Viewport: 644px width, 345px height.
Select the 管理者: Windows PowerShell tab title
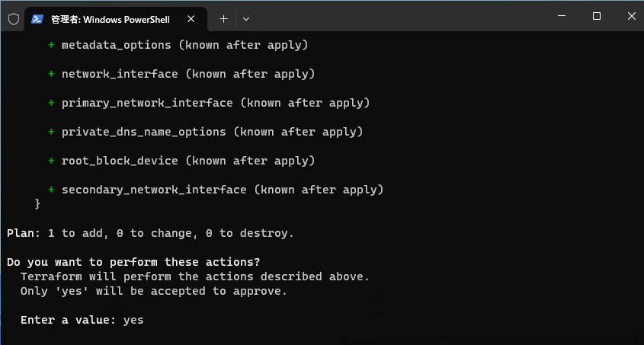coord(112,18)
